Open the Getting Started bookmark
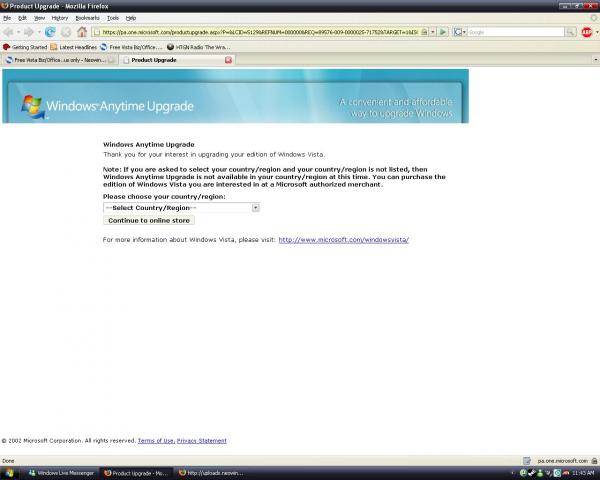The height and width of the screenshot is (480, 600). coord(25,47)
